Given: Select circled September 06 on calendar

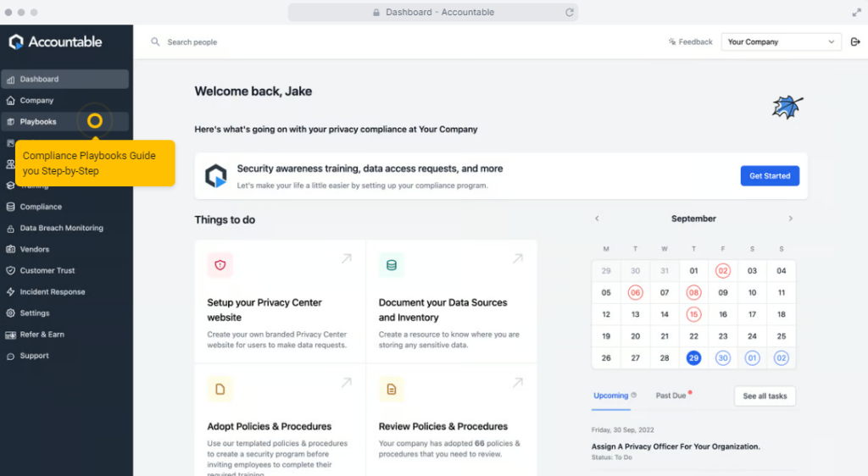Looking at the screenshot, I should click(x=635, y=292).
